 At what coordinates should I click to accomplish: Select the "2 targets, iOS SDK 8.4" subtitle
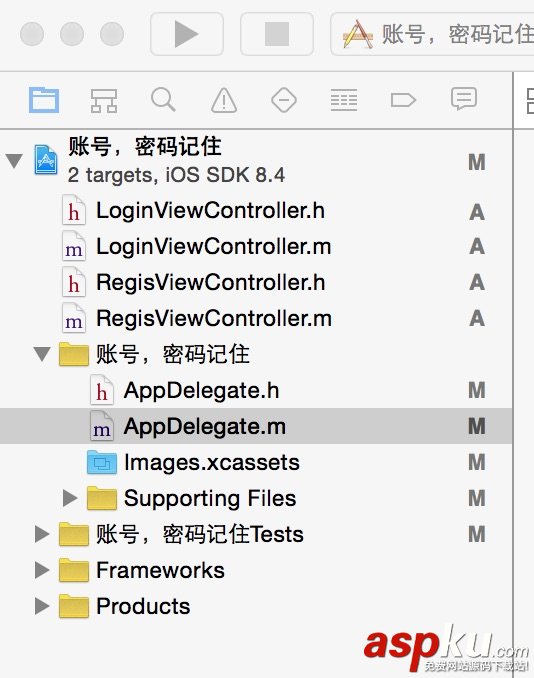pyautogui.click(x=176, y=176)
